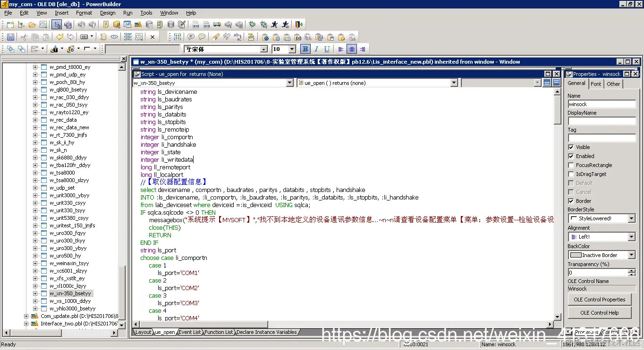Open the BorderStyle StyleLowered! dropdown
This screenshot has width=644, height=350.
(x=632, y=218)
